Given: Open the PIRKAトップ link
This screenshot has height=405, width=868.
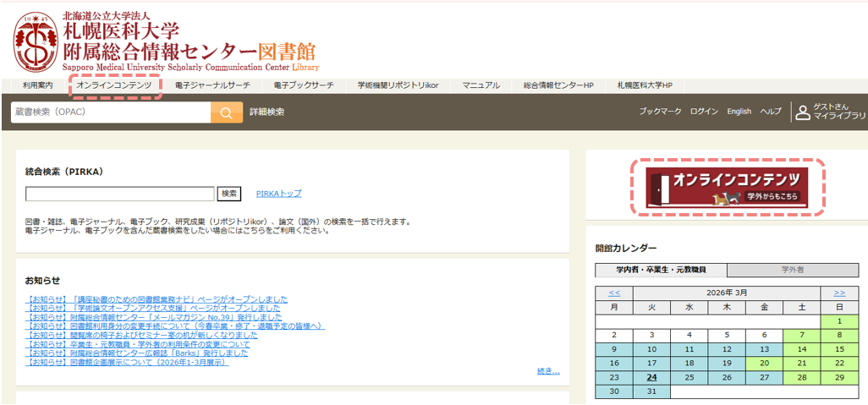Looking at the screenshot, I should point(278,194).
